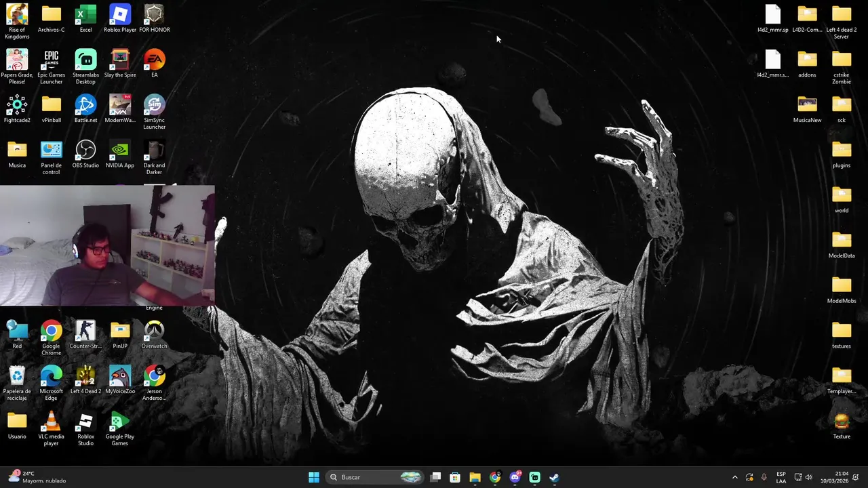Open Rise of Kingdoms desktop shortcut
The width and height of the screenshot is (868, 488).
17,21
